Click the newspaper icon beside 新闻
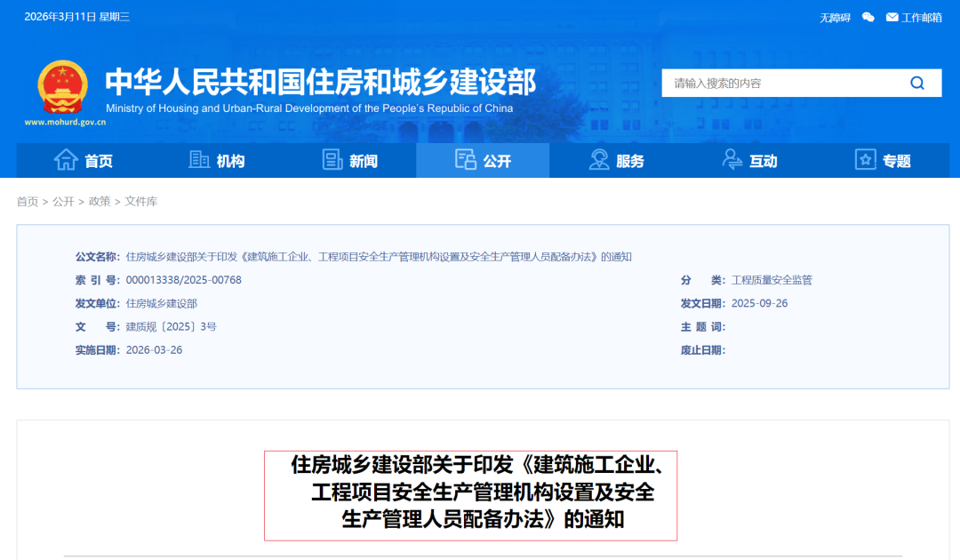Image resolution: width=960 pixels, height=560 pixels. click(x=332, y=160)
